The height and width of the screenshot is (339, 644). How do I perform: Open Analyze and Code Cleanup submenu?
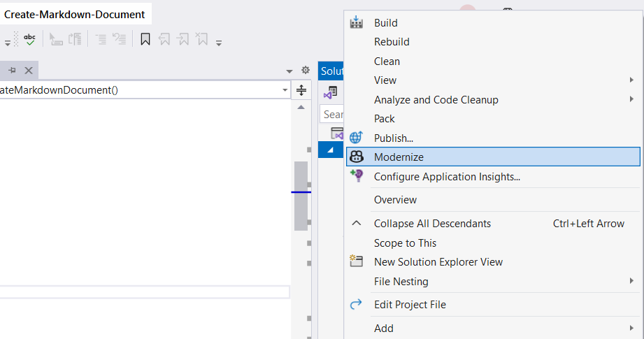493,100
